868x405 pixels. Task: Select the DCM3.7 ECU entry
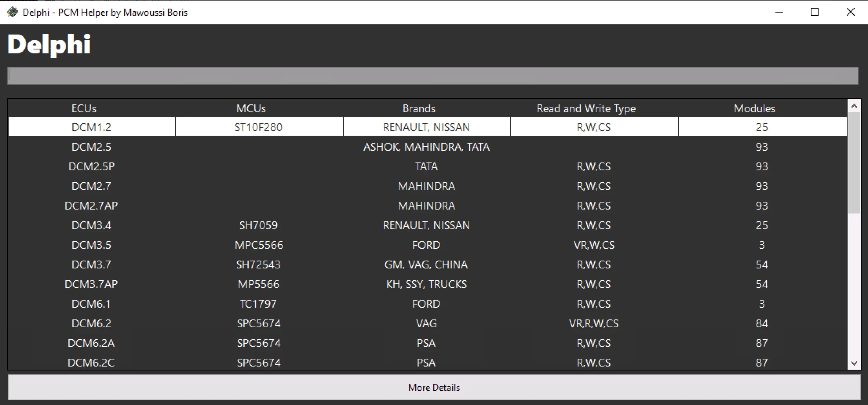click(91, 265)
